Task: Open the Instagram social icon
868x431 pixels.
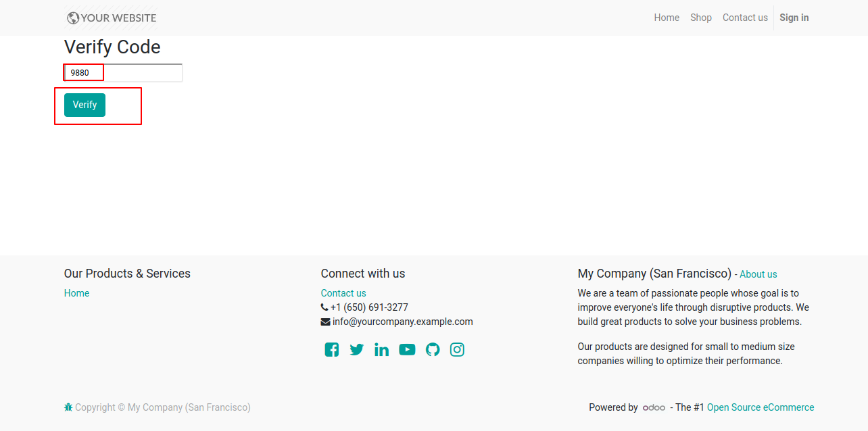Action: coord(458,349)
